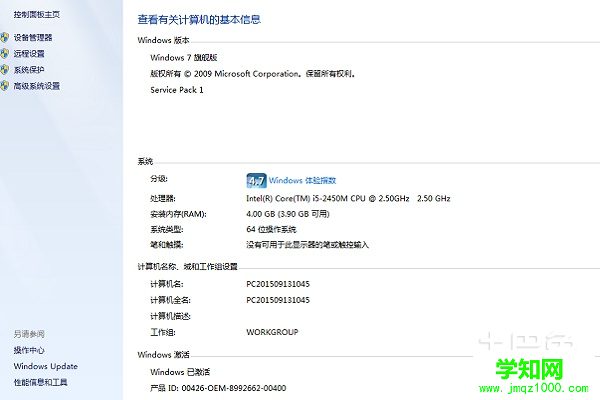This screenshot has width=600, height=400.
Task: Click the 处理器 label
Action: pyautogui.click(x=163, y=198)
